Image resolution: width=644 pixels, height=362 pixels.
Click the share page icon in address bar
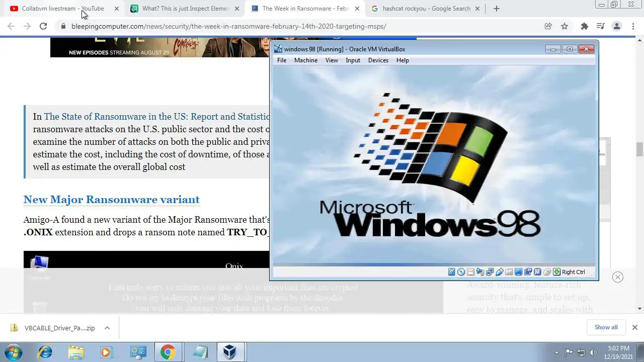coord(548,26)
